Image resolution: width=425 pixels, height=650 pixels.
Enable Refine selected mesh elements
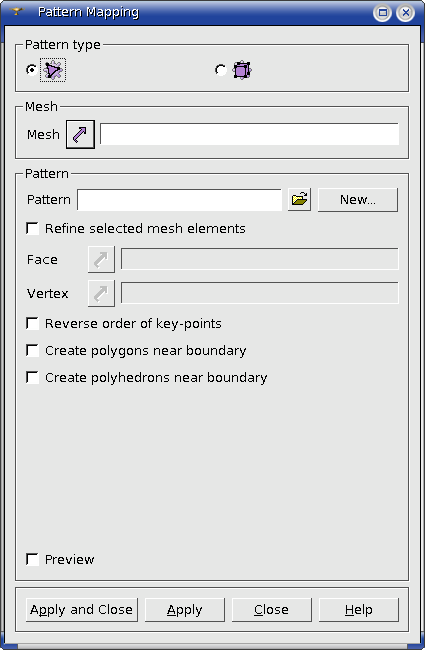pos(32,228)
